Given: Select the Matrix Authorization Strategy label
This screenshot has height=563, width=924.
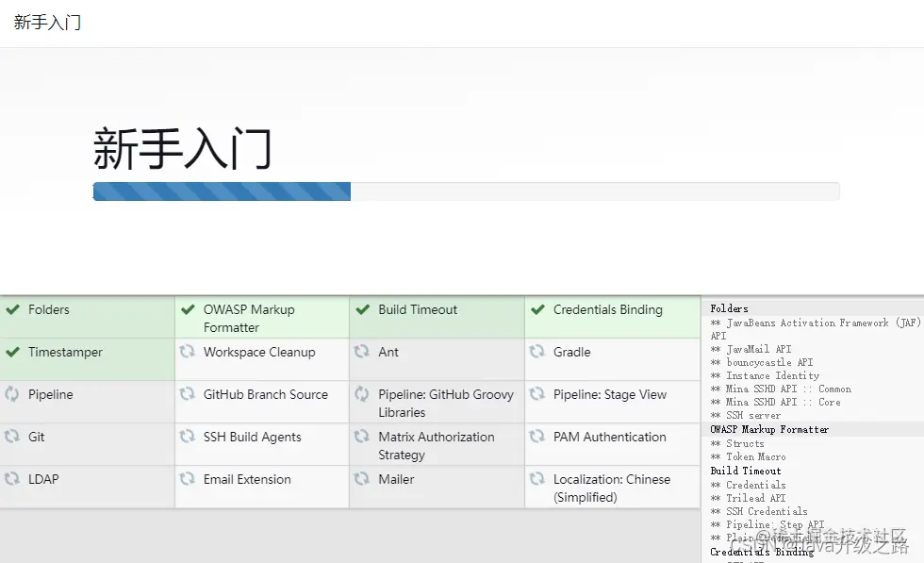Looking at the screenshot, I should (436, 446).
